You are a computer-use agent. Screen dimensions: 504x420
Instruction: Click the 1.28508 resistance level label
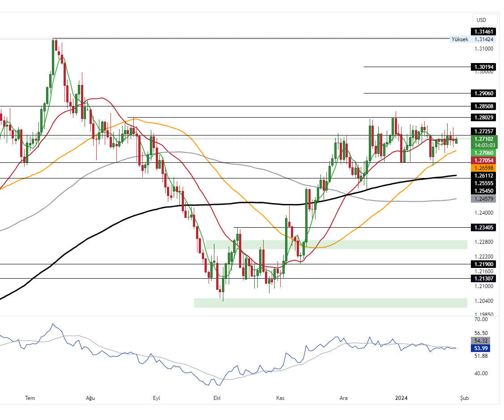(x=483, y=106)
